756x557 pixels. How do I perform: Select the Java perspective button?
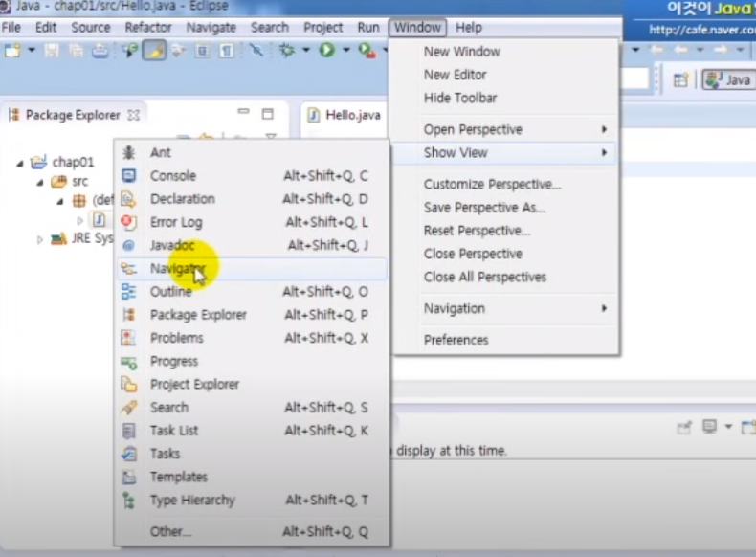(729, 79)
